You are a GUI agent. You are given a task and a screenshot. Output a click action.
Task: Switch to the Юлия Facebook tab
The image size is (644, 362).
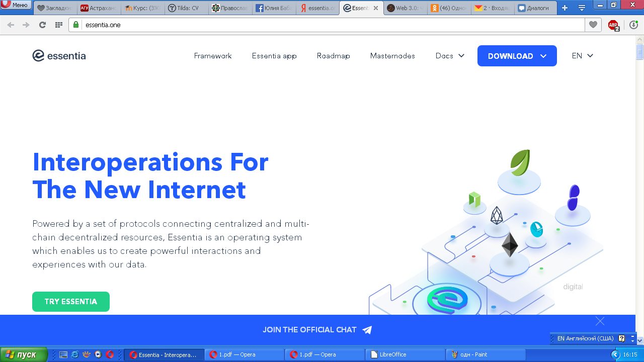click(274, 8)
